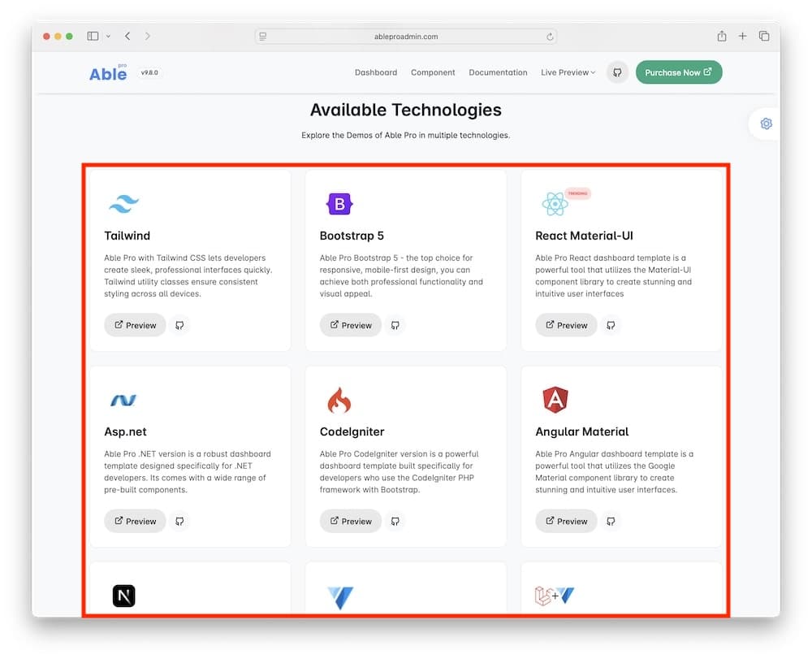The height and width of the screenshot is (659, 812).
Task: Open the settings gear on right edge
Action: point(766,124)
